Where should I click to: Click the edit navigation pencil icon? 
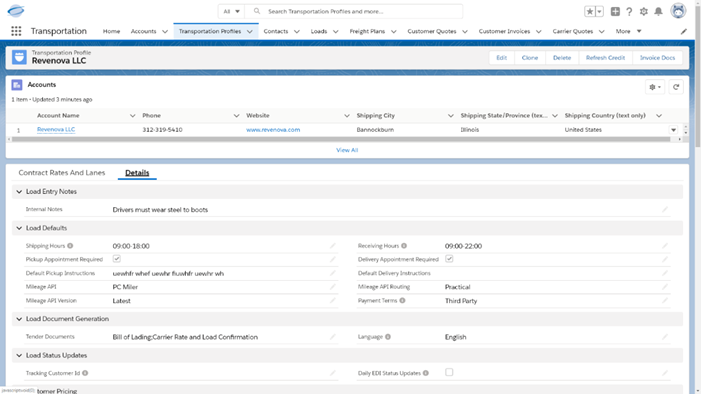684,31
